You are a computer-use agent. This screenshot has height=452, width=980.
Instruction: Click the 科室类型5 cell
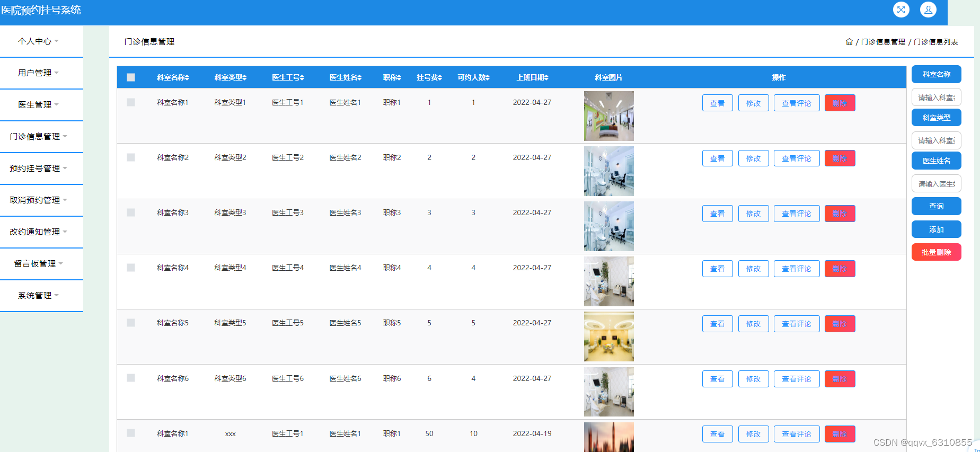[230, 323]
